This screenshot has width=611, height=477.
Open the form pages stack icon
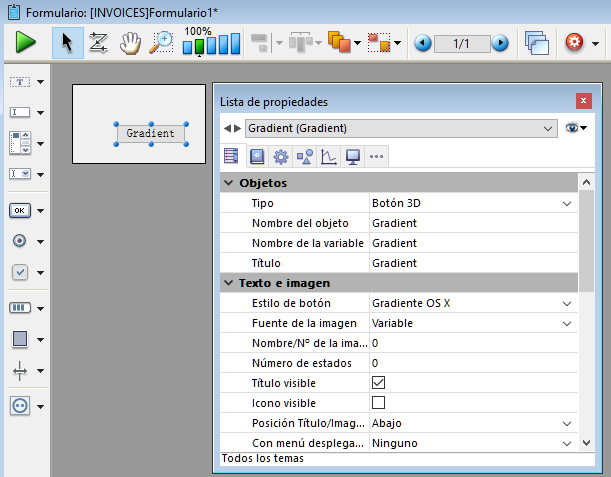tap(536, 43)
